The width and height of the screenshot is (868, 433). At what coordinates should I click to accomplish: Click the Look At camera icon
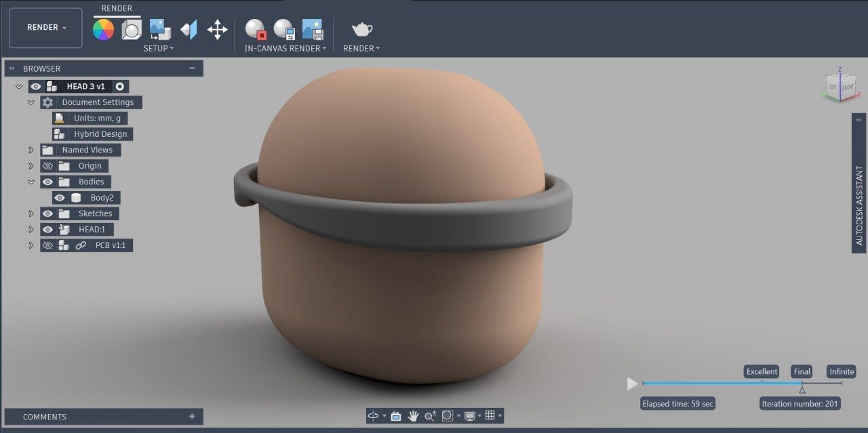pyautogui.click(x=396, y=415)
